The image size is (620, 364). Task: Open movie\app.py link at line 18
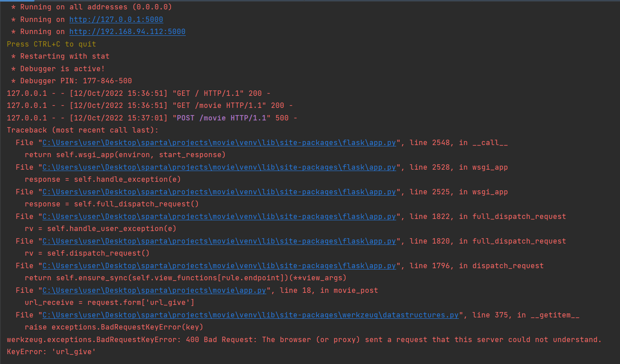(x=154, y=290)
